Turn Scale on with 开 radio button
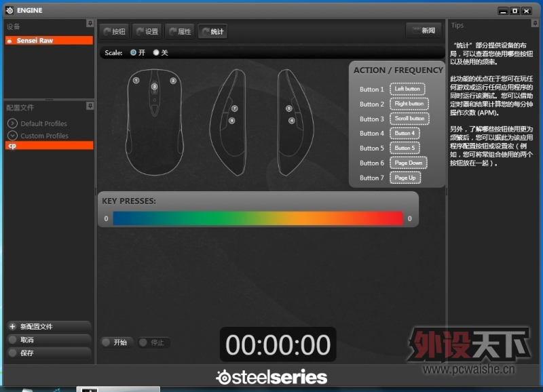This screenshot has height=392, width=543. 133,53
